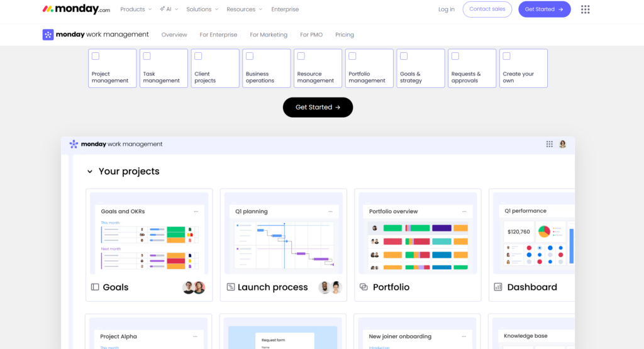Click the user avatar in the preview panel

562,144
